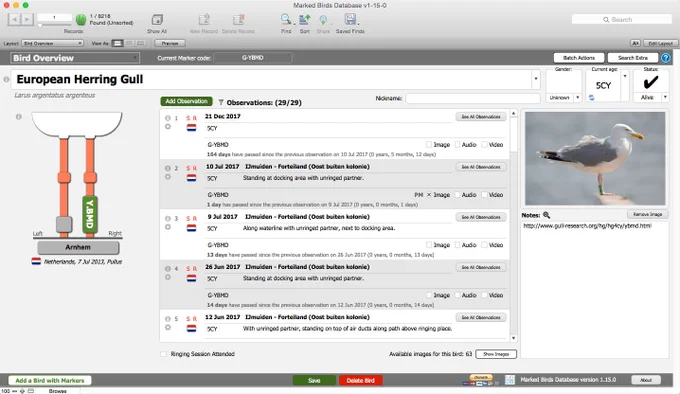Click the green Y.BMD ring marker
The height and width of the screenshot is (394, 680).
coord(90,215)
